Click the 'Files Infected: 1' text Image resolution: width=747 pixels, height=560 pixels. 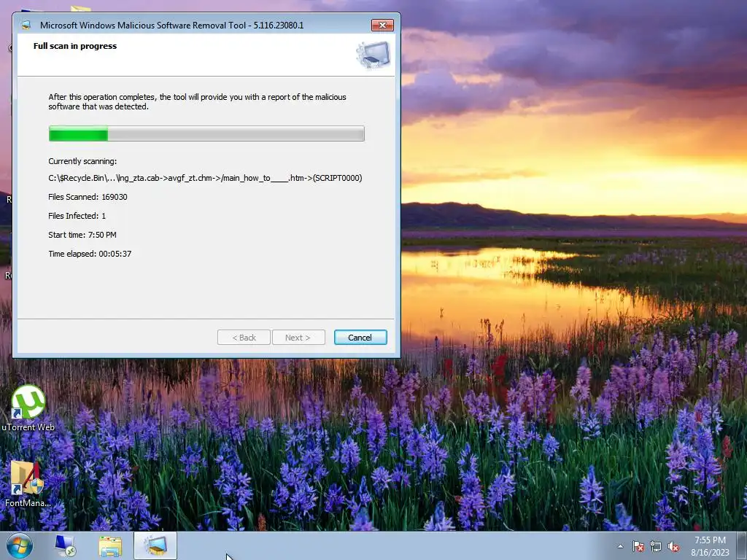77,216
